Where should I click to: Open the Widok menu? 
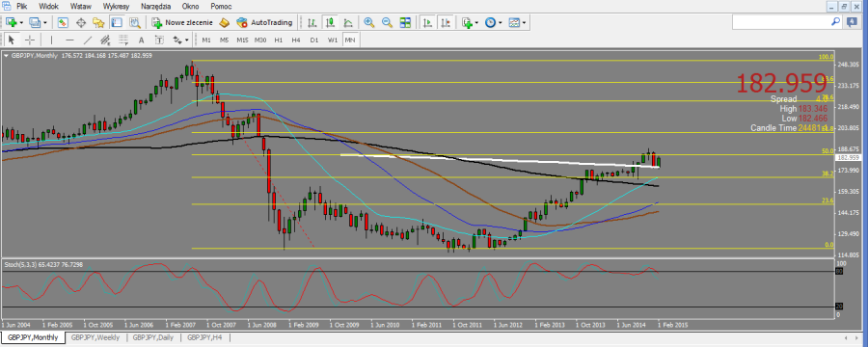pos(49,7)
